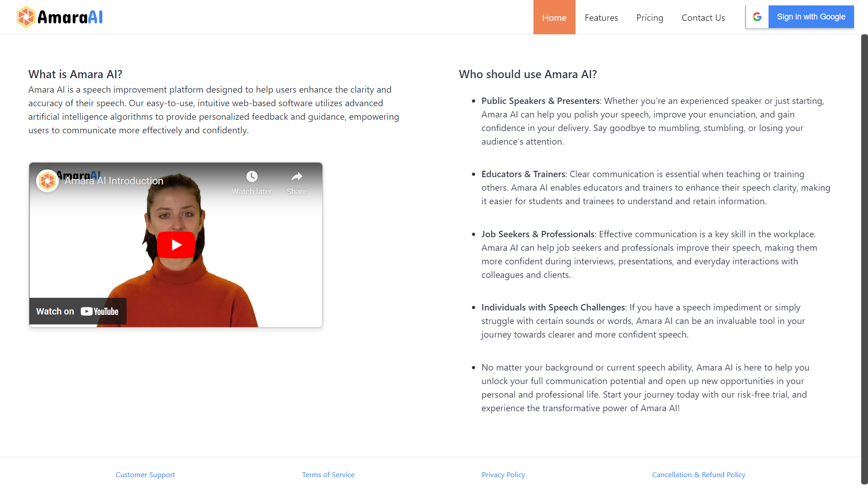Open Privacy Policy link

503,474
